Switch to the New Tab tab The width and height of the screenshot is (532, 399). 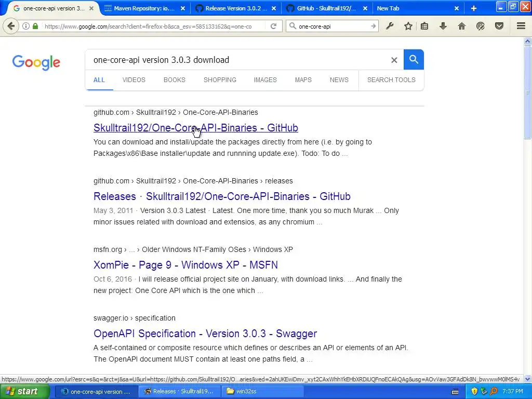pos(388,8)
